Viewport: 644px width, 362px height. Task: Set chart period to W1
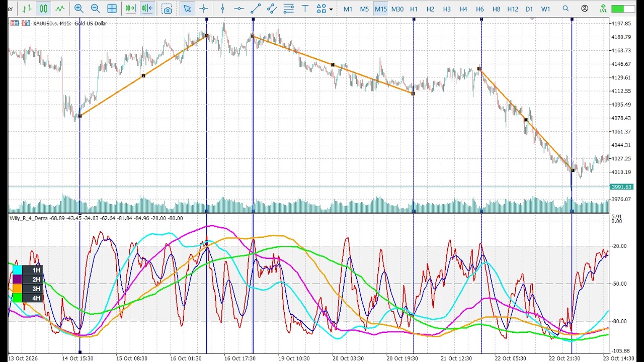(545, 9)
